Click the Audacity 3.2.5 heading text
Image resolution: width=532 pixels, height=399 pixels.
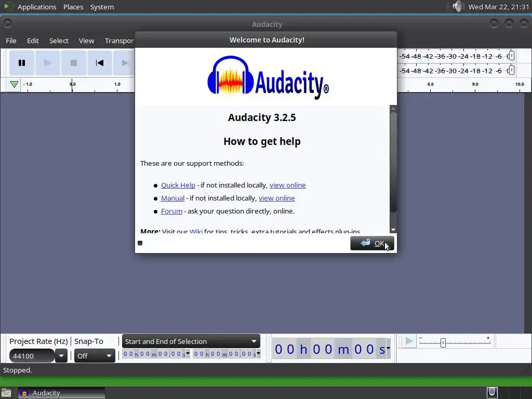[x=262, y=117]
